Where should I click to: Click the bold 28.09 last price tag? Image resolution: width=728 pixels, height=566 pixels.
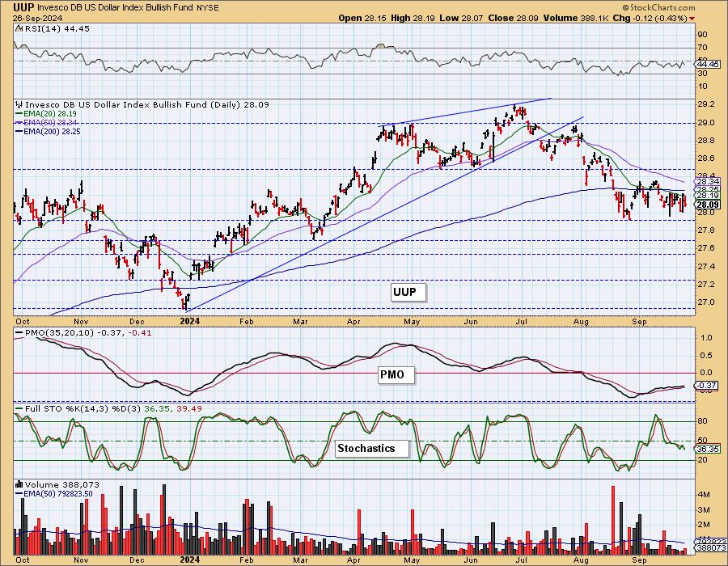click(709, 205)
